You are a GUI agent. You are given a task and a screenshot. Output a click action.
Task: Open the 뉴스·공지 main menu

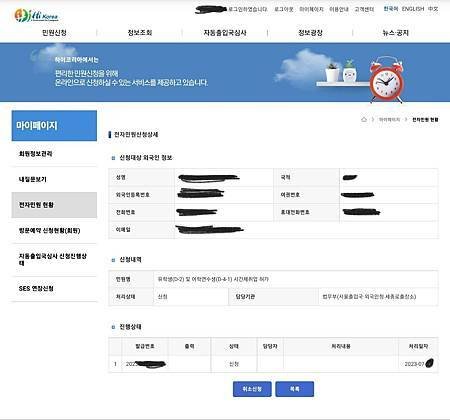point(395,33)
